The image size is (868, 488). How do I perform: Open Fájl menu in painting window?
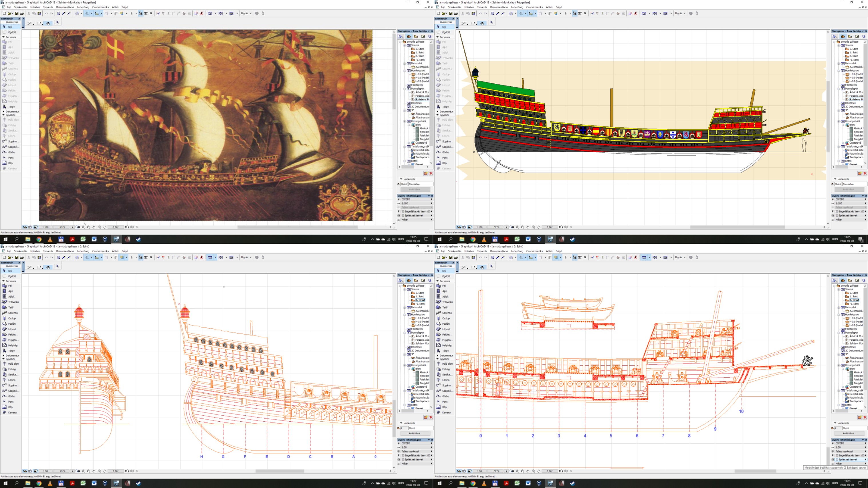pyautogui.click(x=9, y=7)
